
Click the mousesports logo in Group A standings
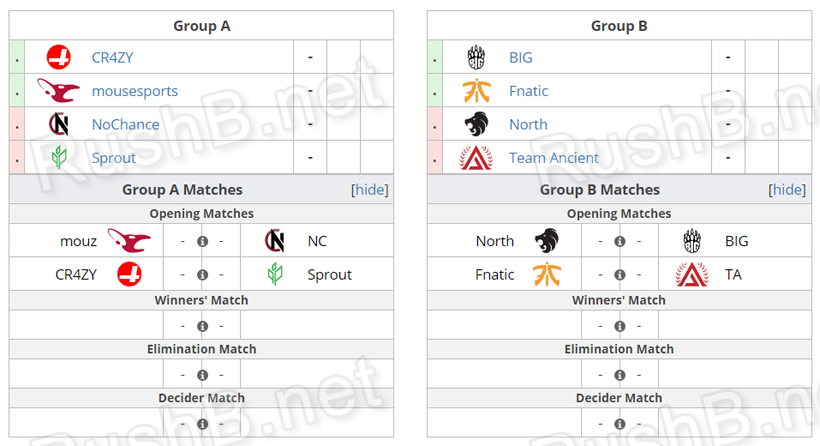click(58, 91)
